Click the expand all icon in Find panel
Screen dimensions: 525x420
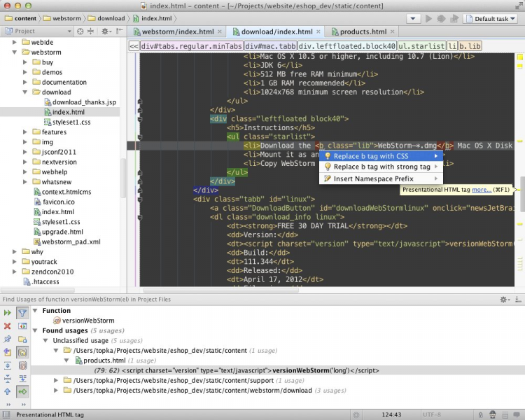point(8,365)
